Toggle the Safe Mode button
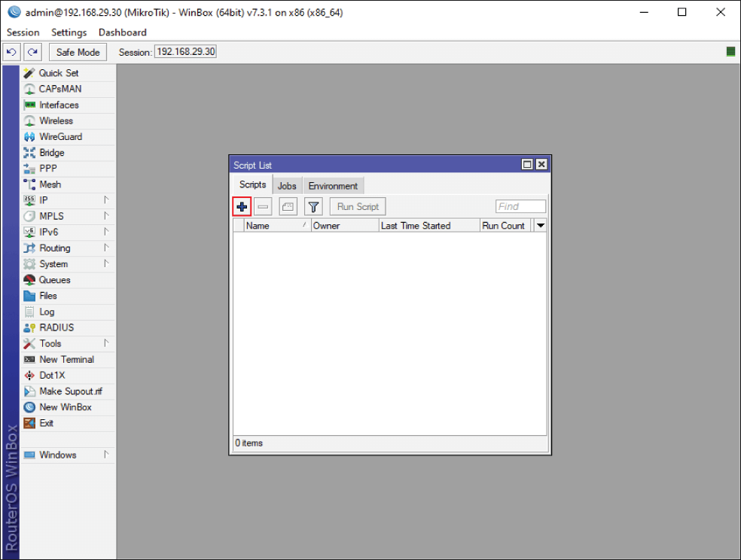The image size is (741, 560). [78, 52]
